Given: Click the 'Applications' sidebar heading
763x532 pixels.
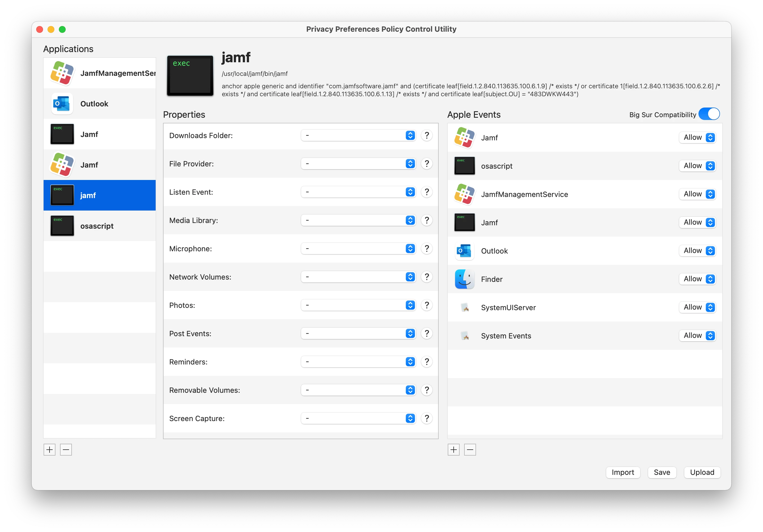Looking at the screenshot, I should pos(68,49).
